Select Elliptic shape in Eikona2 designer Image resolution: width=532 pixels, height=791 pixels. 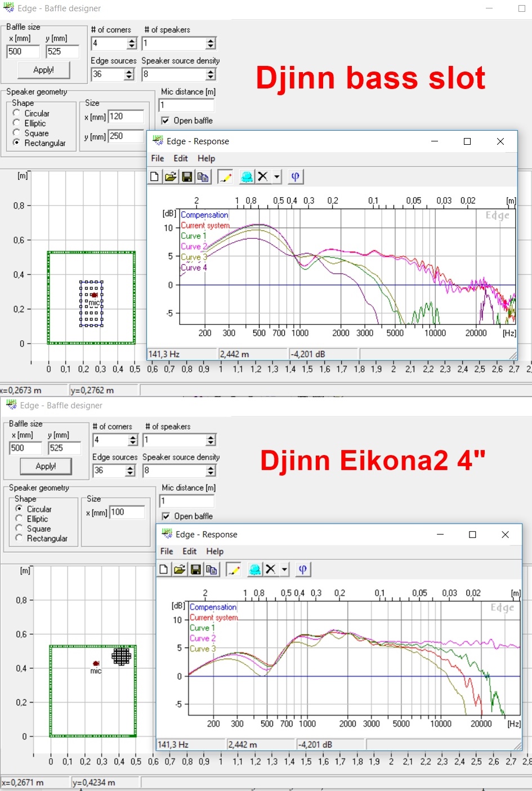point(19,518)
